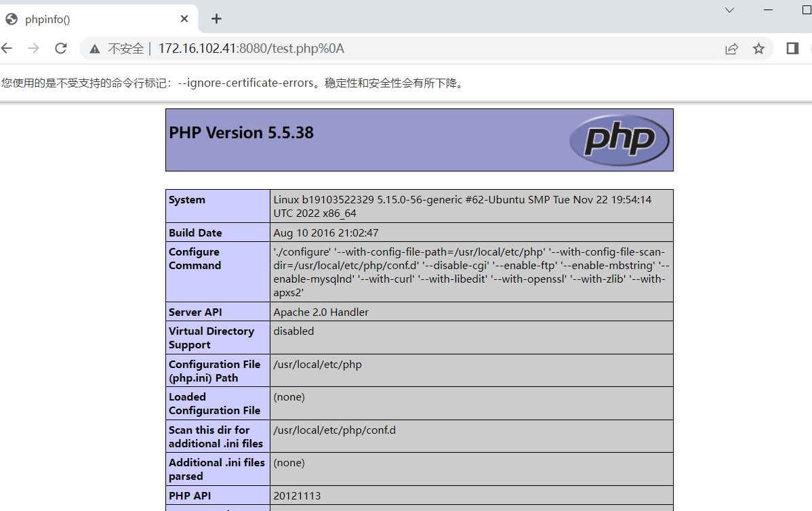
Task: Click the (none) value for Loaded Configuration File
Action: coord(289,397)
